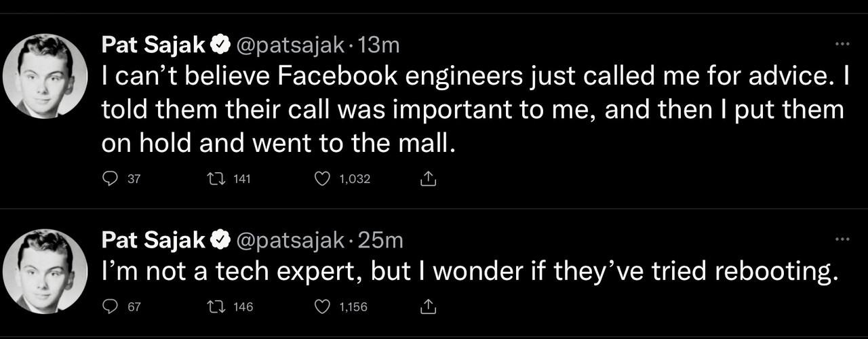The width and height of the screenshot is (868, 339).
Task: Open the tweet text about rebooting
Action: coord(468,272)
